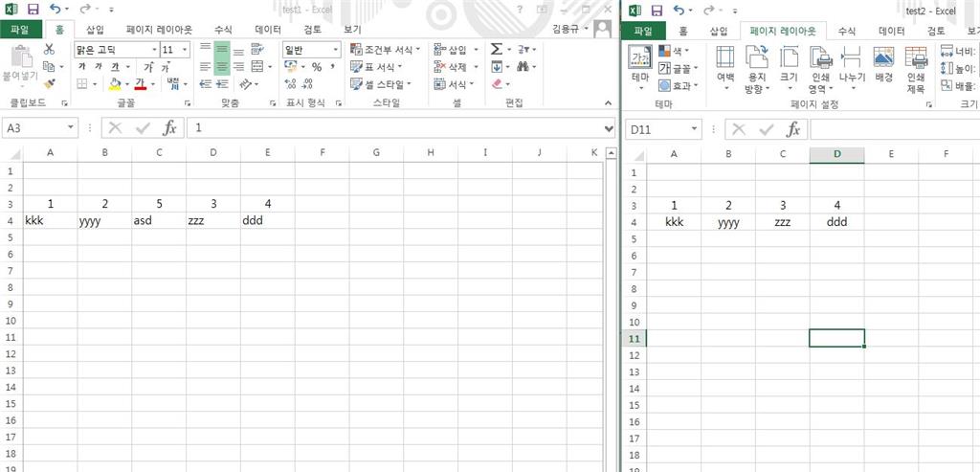Open the 인쇄 영역 print area menu in test2
Screen dimensions: 980x472
[x=821, y=68]
